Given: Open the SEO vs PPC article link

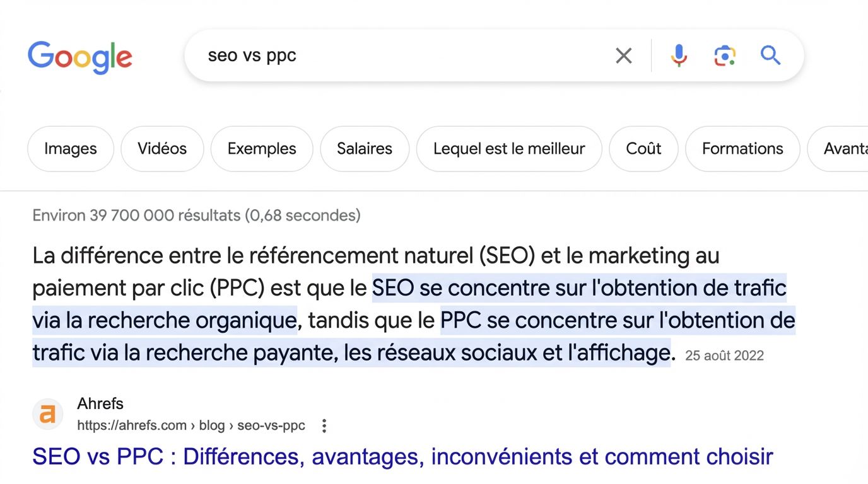Looking at the screenshot, I should click(x=402, y=456).
